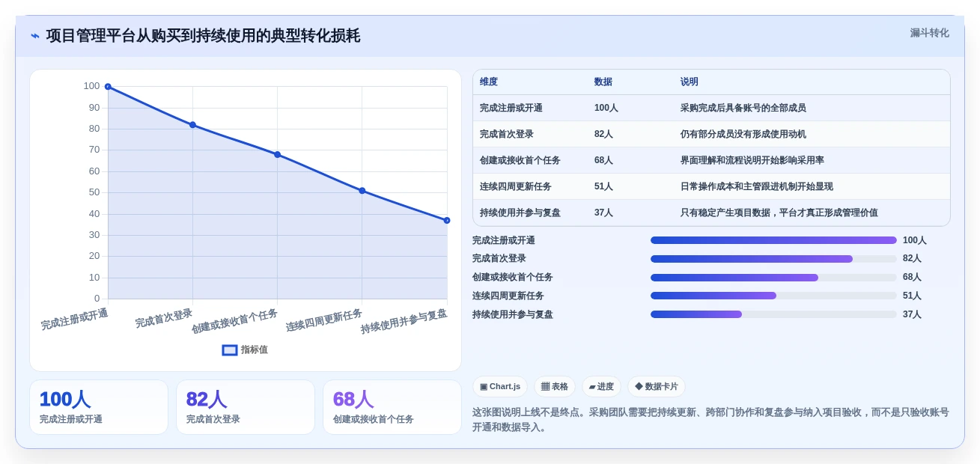Click x-axis label 连续四周更新任务
The height and width of the screenshot is (464, 980).
324,320
